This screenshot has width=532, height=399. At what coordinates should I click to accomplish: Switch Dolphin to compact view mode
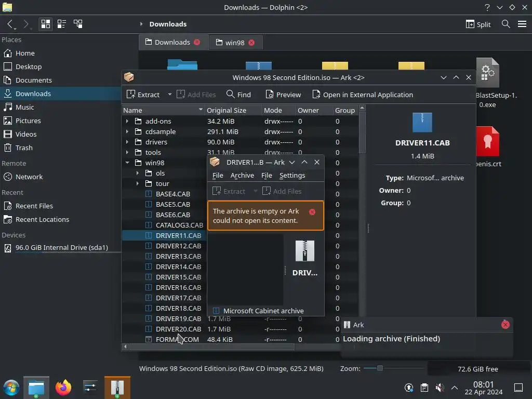61,24
